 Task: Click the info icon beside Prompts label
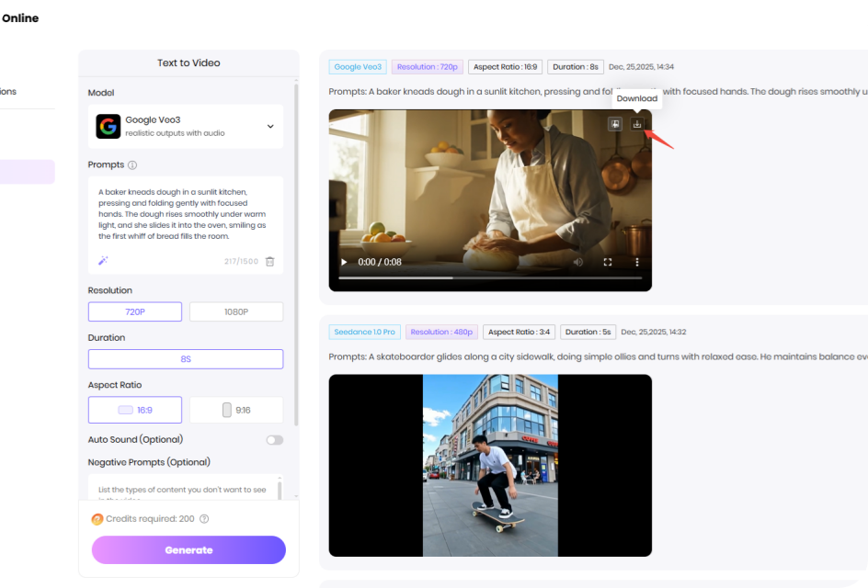132,165
